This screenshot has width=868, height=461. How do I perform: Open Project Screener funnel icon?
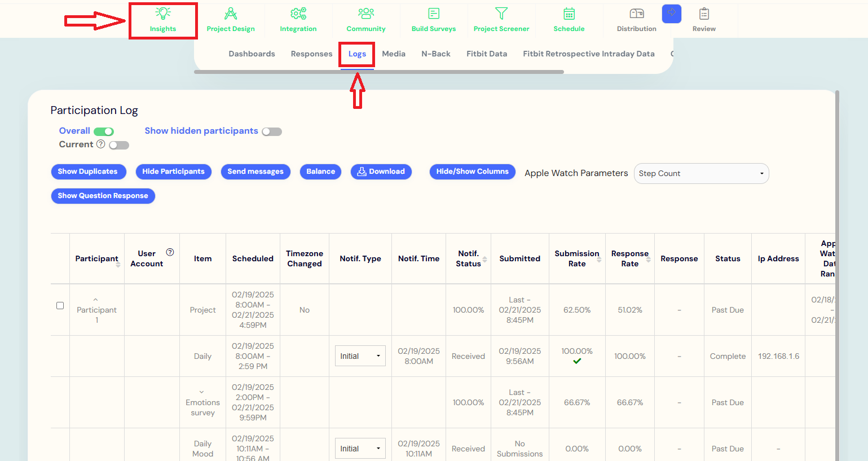[501, 14]
